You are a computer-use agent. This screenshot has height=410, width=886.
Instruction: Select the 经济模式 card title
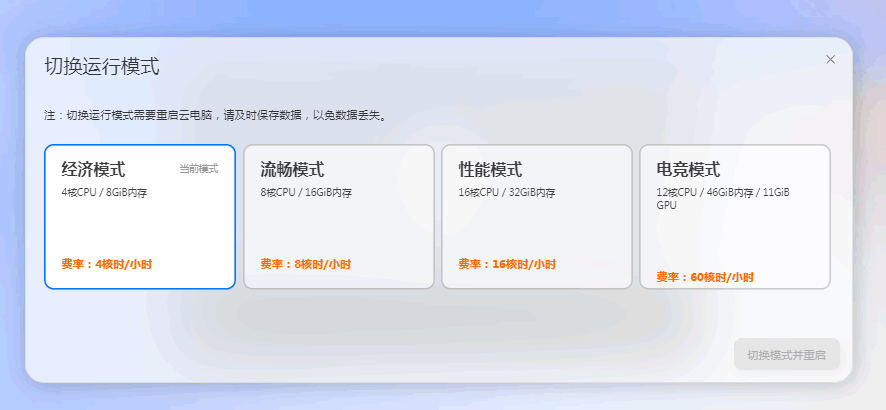[93, 169]
